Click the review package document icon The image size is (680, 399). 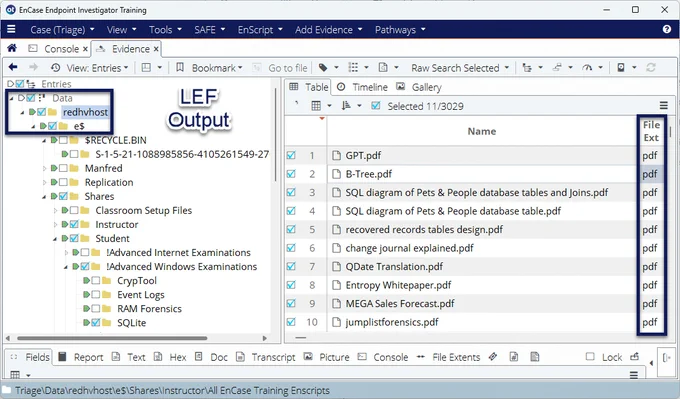(382, 68)
